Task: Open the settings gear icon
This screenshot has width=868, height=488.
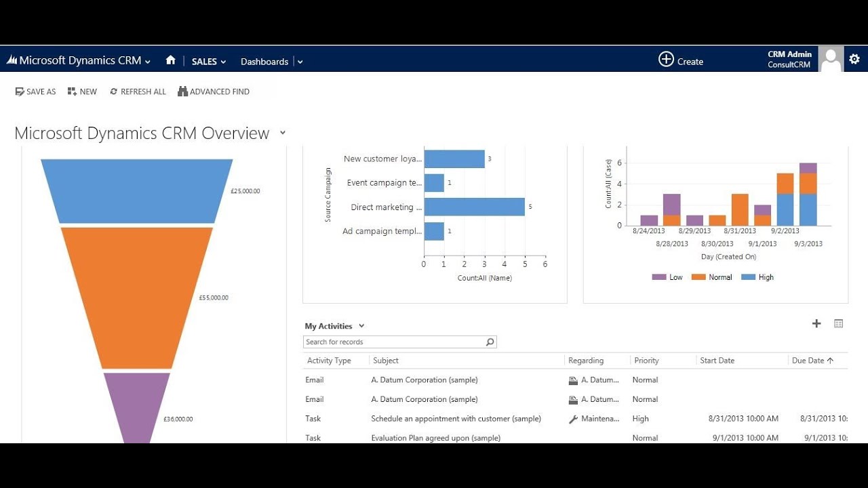Action: pyautogui.click(x=854, y=59)
